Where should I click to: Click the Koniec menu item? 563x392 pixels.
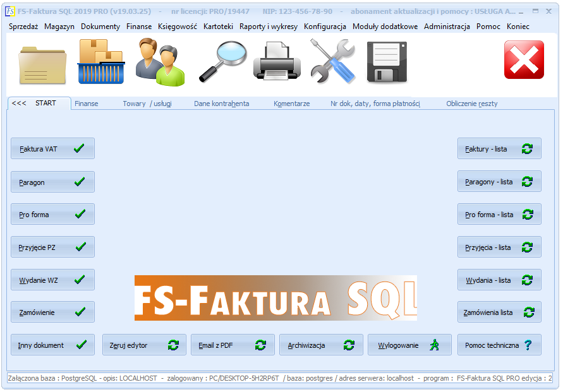tap(518, 27)
